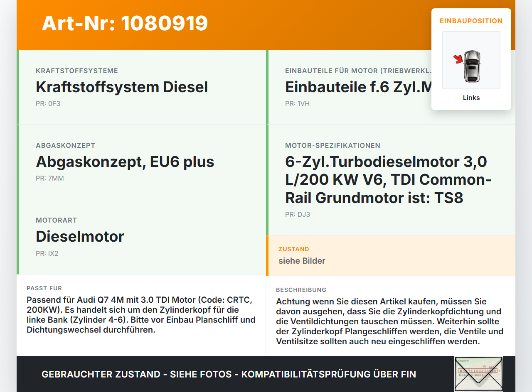The height and width of the screenshot is (392, 532).
Task: Click the 'Dieselmotor' heading
Action: [x=80, y=237]
